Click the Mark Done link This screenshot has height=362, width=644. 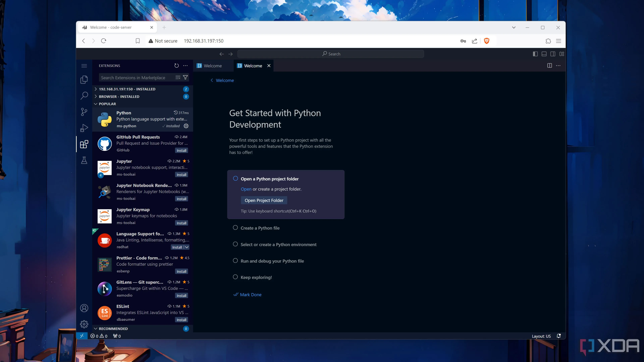pyautogui.click(x=251, y=295)
